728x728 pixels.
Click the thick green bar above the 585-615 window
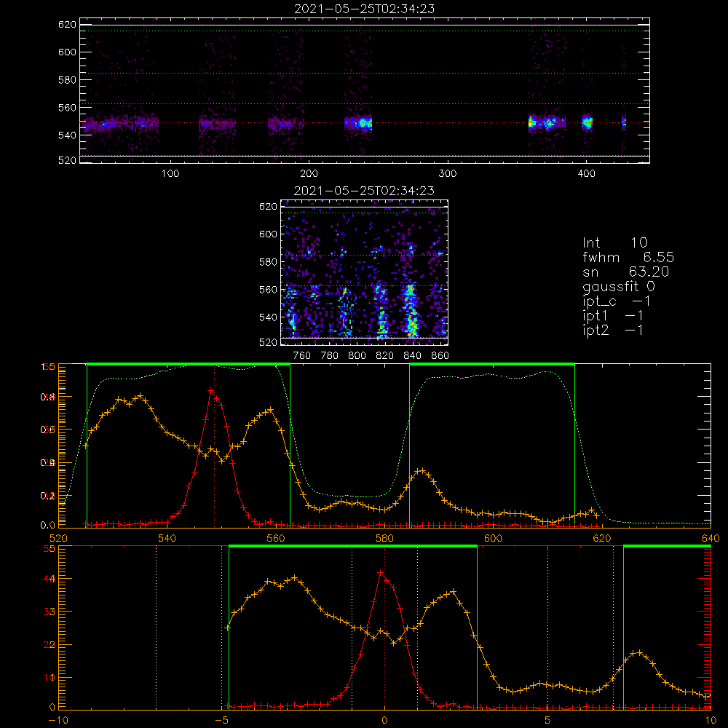tap(492, 364)
